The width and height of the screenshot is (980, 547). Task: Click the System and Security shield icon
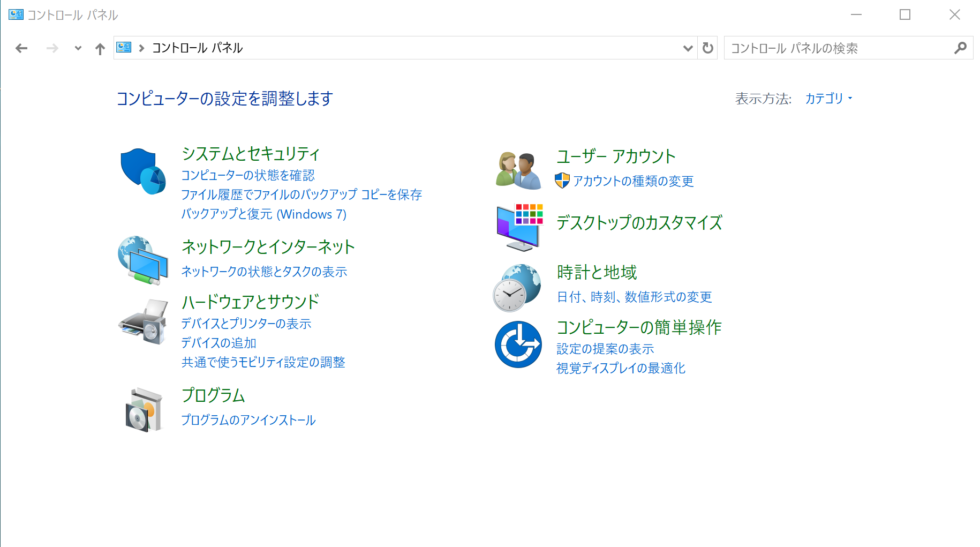pyautogui.click(x=142, y=171)
